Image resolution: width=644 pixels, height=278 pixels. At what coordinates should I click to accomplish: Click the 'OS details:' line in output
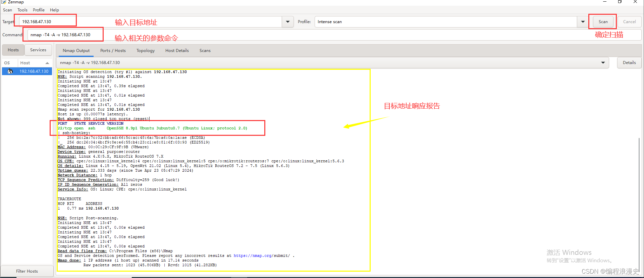coord(173,166)
